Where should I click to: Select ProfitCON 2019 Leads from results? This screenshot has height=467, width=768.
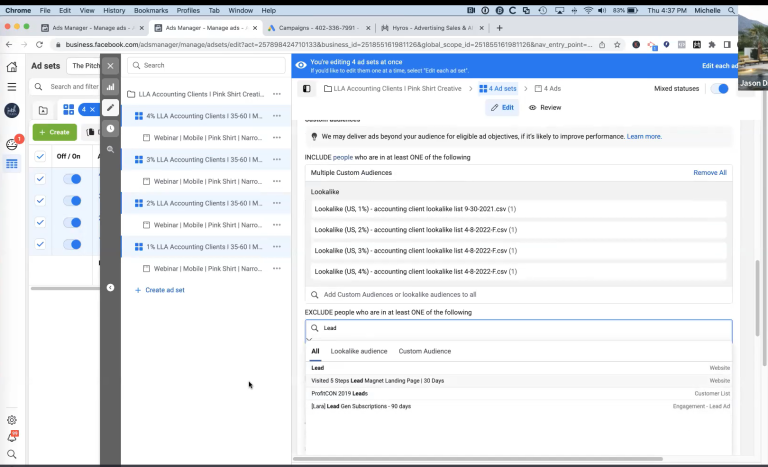[340, 393]
